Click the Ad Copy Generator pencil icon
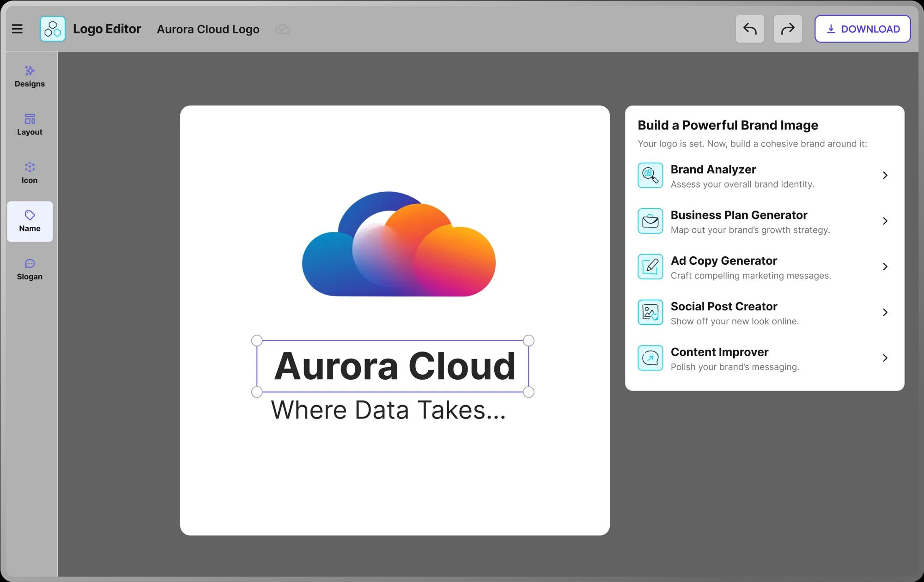Screen dimensions: 924x582 pos(650,267)
